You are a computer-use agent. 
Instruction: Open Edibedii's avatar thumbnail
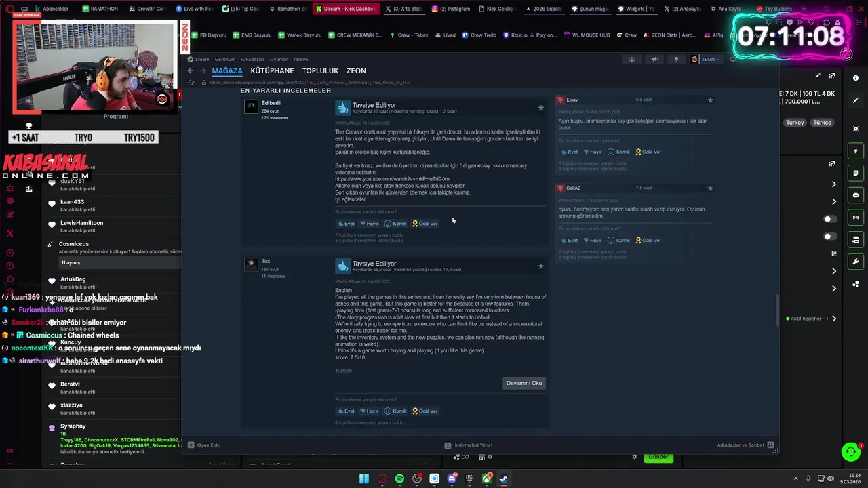pos(251,106)
